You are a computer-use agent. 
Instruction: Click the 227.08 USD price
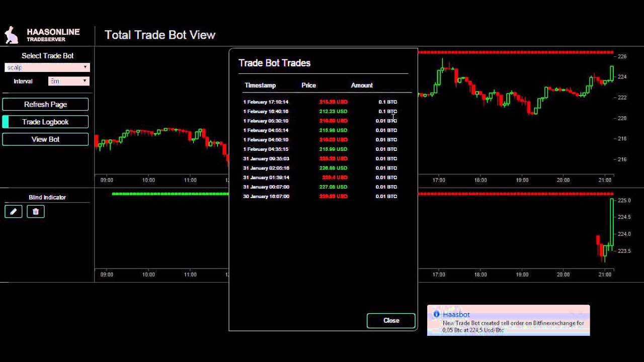[333, 187]
